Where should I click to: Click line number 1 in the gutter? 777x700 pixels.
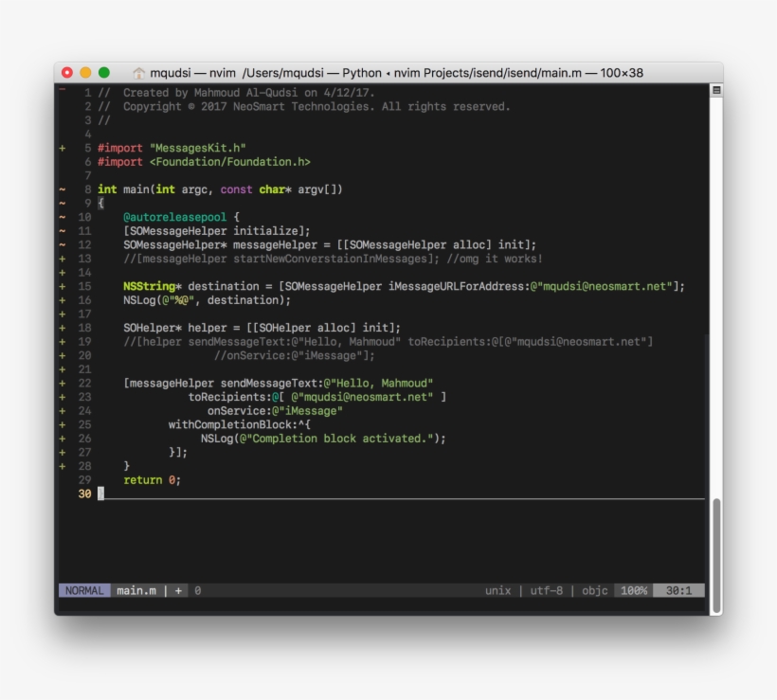click(88, 93)
